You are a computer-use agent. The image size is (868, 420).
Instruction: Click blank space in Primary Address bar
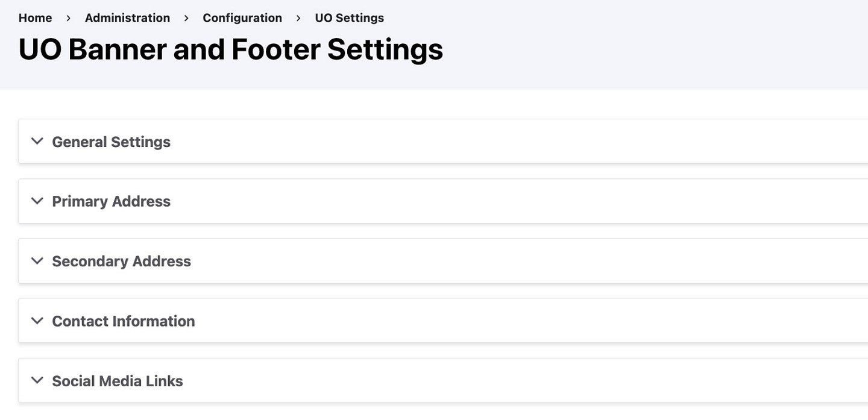[x=512, y=201]
